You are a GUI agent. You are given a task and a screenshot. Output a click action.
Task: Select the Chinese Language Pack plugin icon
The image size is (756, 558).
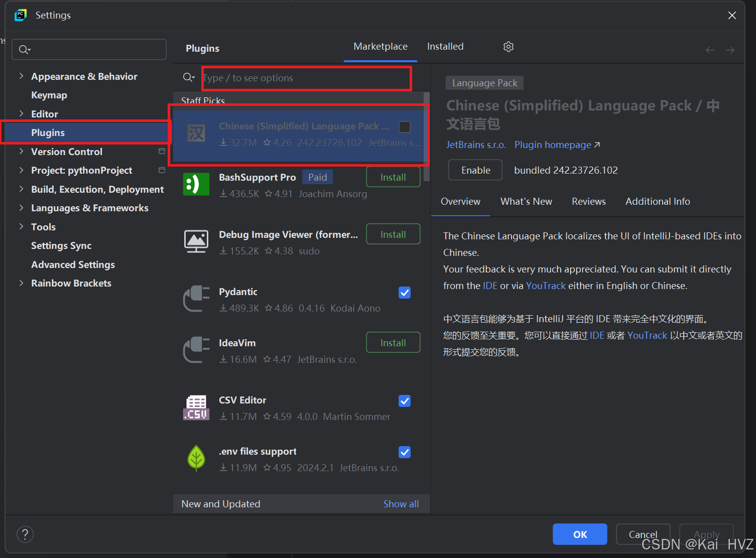coord(196,133)
